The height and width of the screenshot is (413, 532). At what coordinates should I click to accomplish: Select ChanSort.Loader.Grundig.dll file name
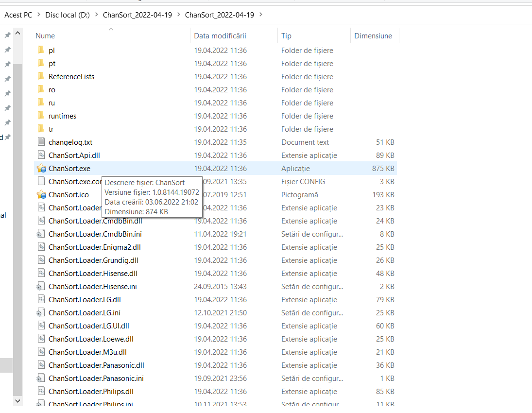point(93,260)
